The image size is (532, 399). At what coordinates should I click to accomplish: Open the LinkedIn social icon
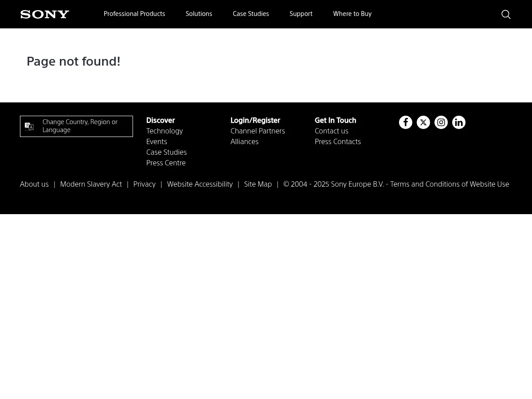click(x=459, y=122)
